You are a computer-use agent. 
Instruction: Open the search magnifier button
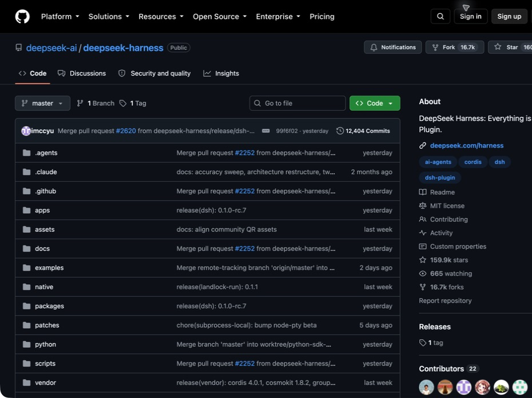pyautogui.click(x=440, y=16)
